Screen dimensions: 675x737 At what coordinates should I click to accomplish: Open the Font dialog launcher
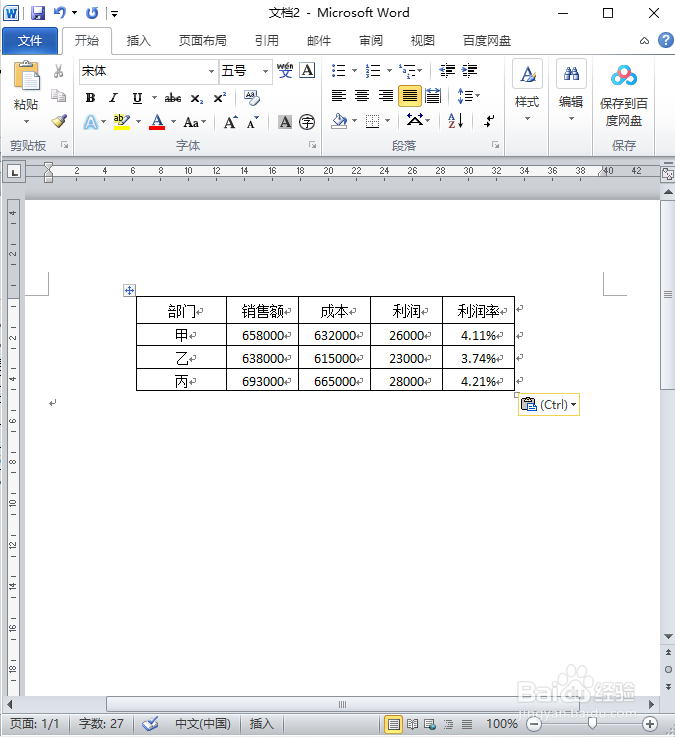[313, 145]
